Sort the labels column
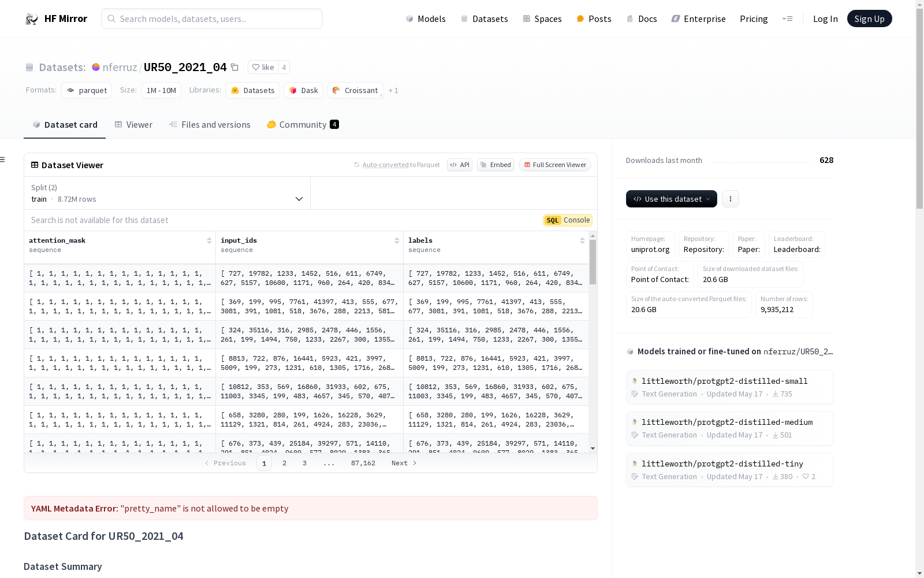 point(582,240)
